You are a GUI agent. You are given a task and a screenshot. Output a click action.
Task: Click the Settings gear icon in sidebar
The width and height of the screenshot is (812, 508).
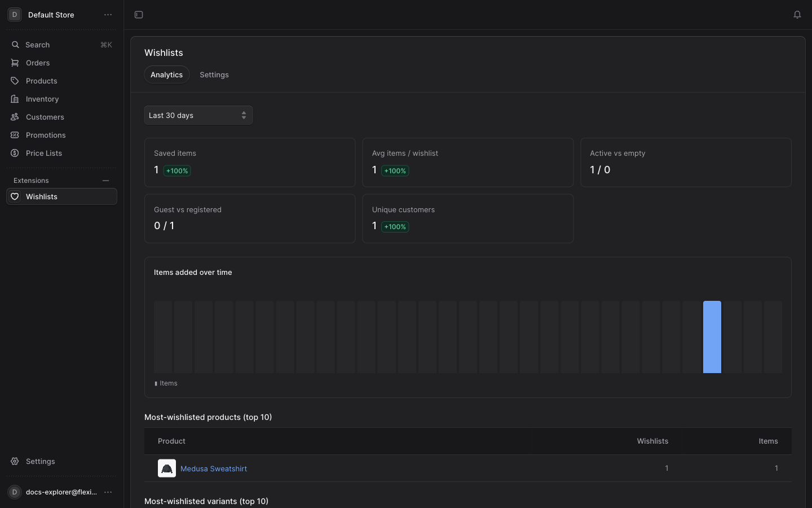15,461
